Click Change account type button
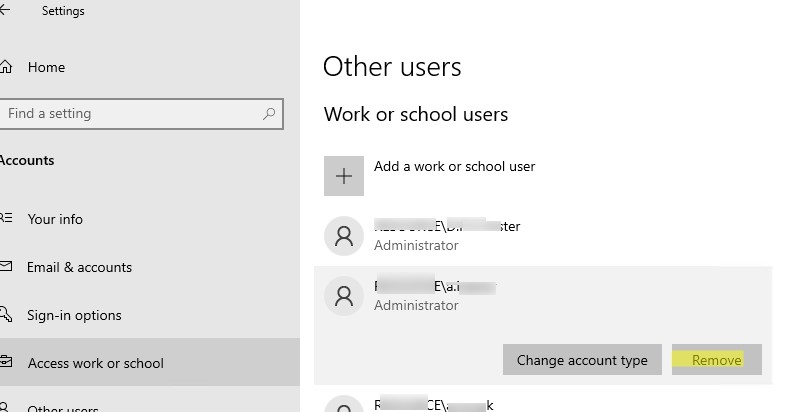 tap(582, 359)
